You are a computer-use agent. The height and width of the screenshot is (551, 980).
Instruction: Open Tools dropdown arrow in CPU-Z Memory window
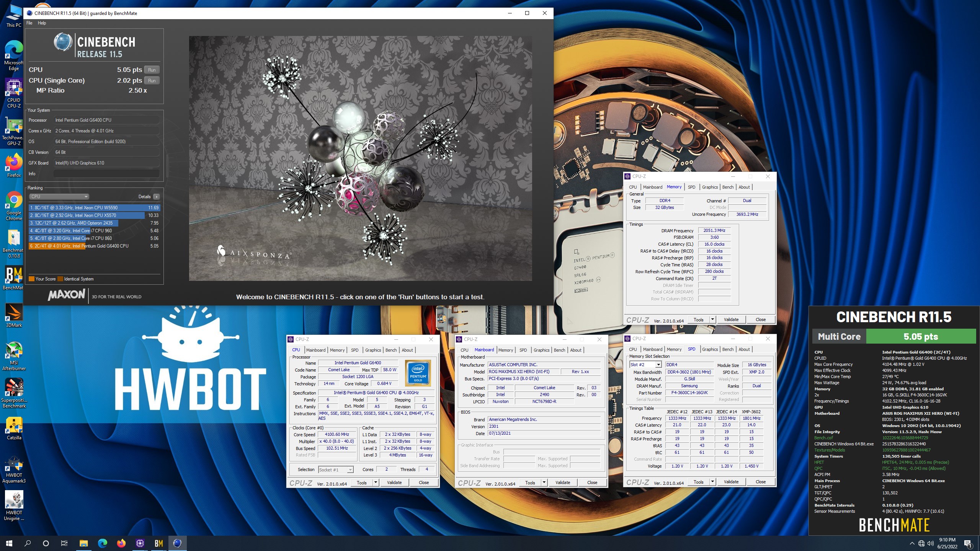[x=712, y=320]
